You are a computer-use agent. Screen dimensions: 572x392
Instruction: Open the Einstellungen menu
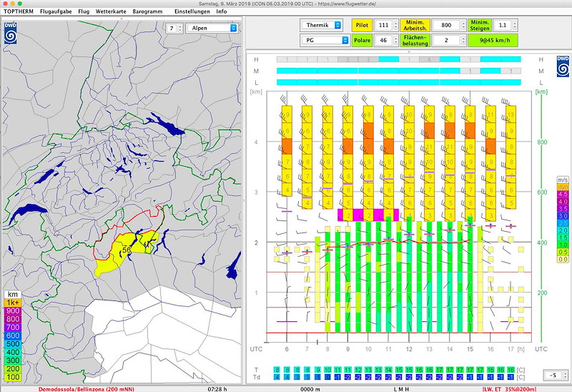(192, 12)
